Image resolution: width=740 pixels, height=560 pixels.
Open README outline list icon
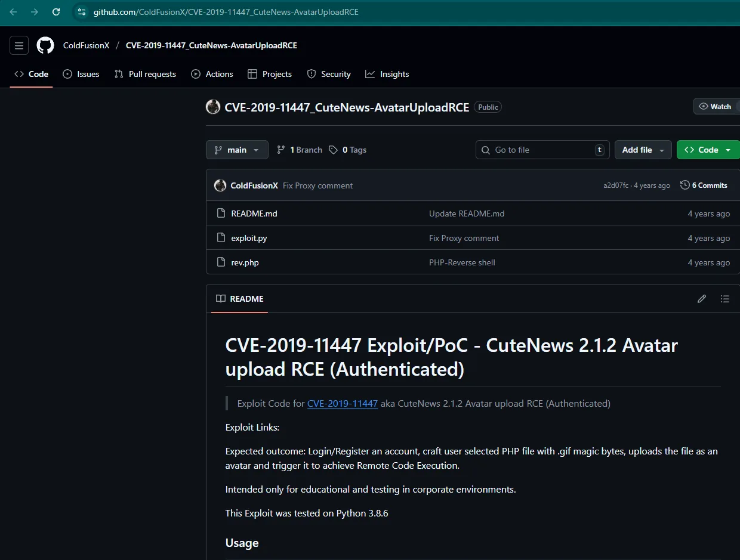click(x=725, y=299)
